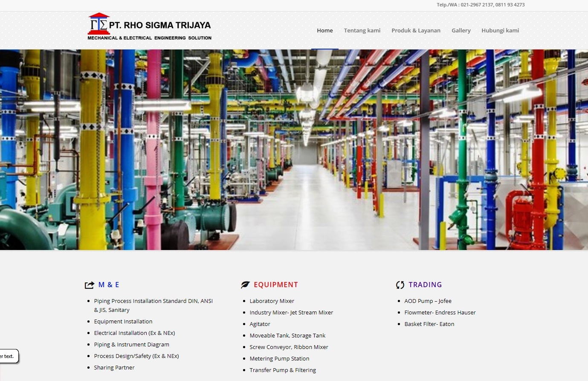Click the share arrow icon beside M & E
This screenshot has width=588, height=381.
(90, 285)
